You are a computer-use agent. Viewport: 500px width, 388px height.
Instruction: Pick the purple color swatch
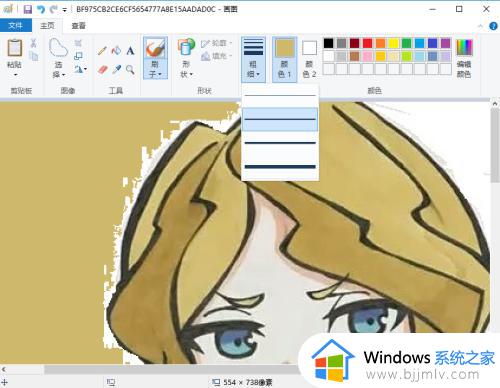pos(445,43)
